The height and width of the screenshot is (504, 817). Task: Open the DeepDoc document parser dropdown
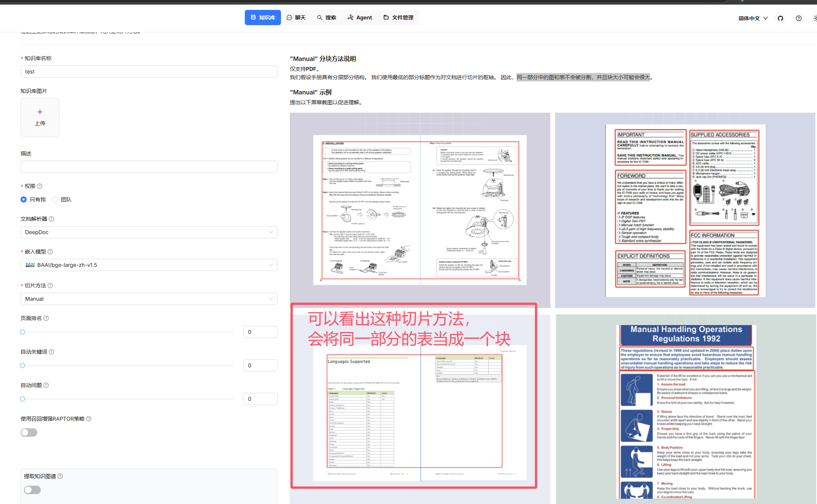point(149,232)
